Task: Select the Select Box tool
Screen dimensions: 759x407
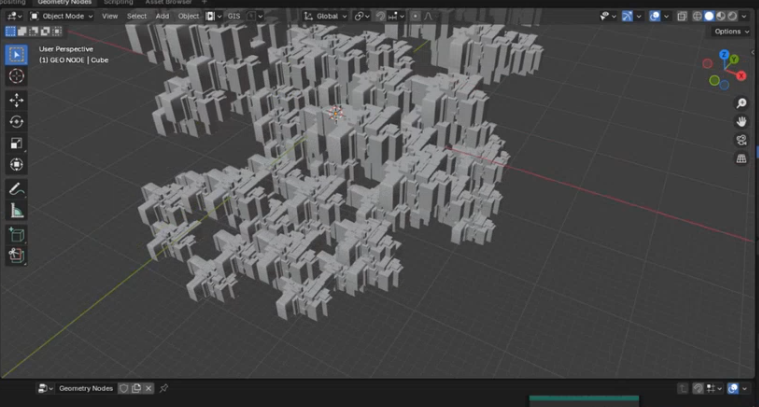Action: 16,55
